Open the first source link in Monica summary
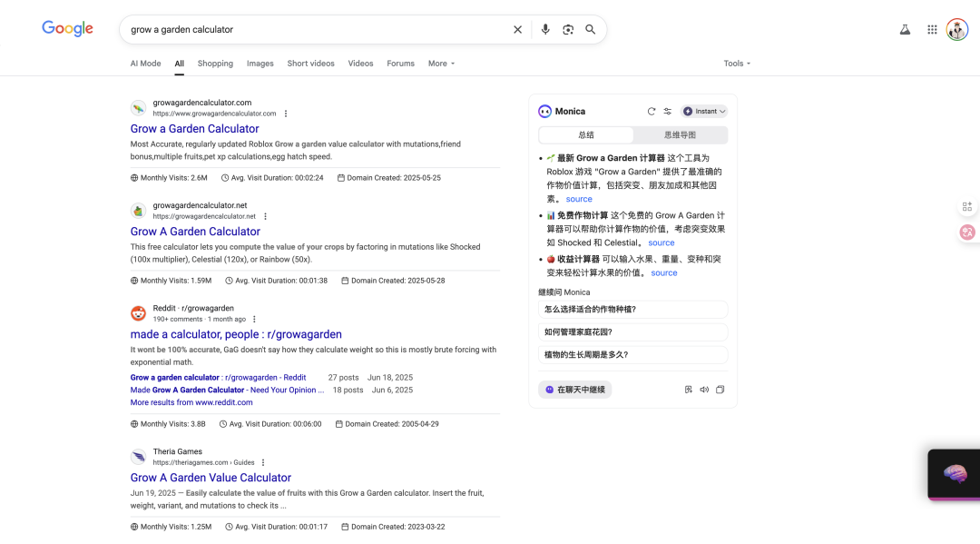980x544 pixels. click(579, 199)
